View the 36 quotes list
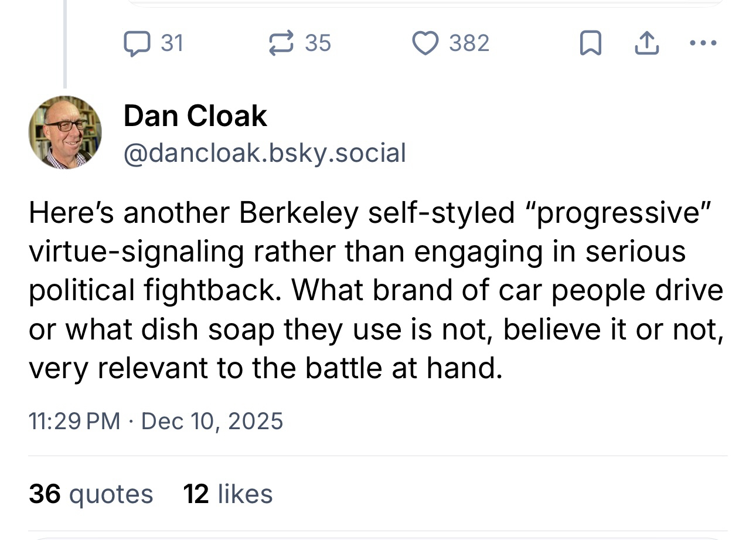The image size is (756, 540). [91, 494]
